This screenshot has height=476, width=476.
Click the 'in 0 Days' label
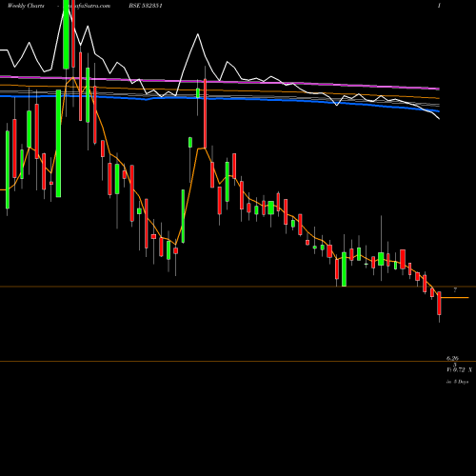458,382
